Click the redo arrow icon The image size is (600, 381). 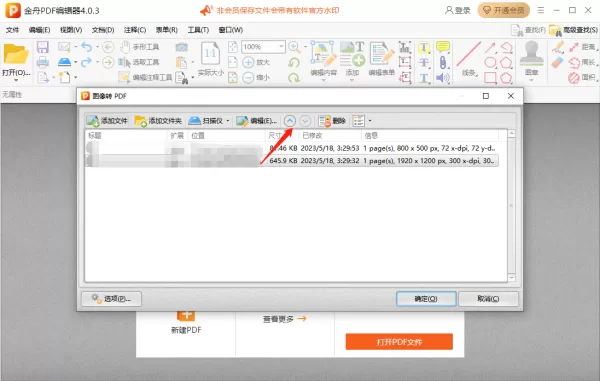pos(86,62)
